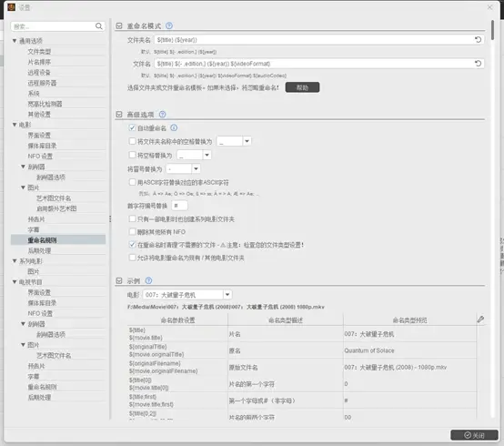This screenshot has height=446, width=504.
Task: Open help for 重命名模式 section
Action: click(169, 25)
